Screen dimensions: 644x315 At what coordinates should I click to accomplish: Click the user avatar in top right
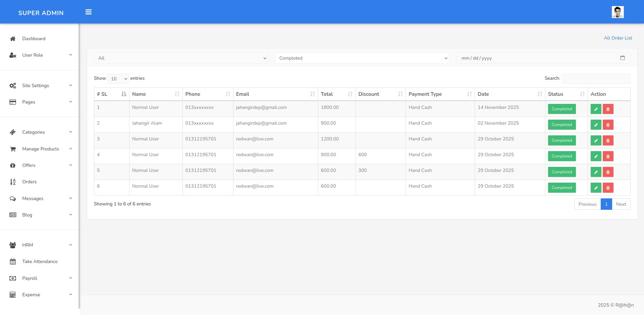coord(617,12)
